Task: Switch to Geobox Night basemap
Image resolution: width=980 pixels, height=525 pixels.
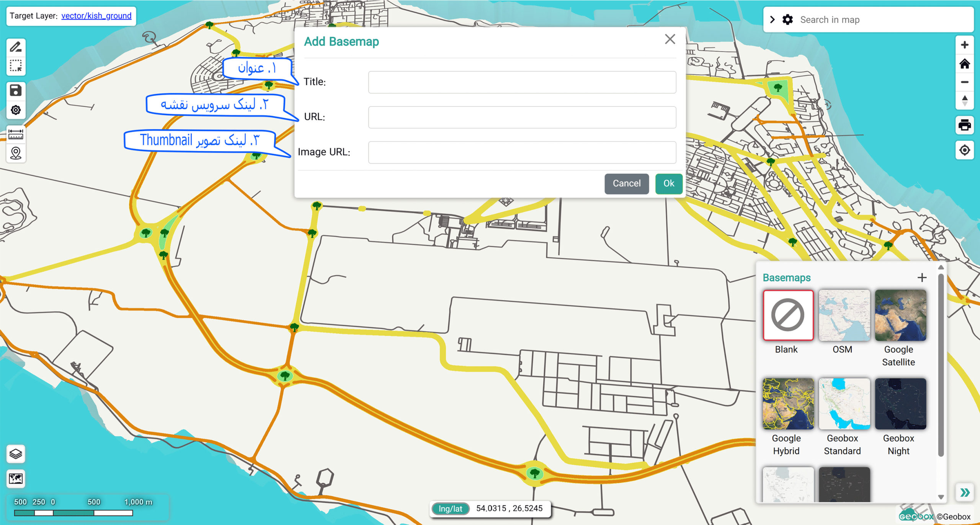Action: tap(900, 404)
